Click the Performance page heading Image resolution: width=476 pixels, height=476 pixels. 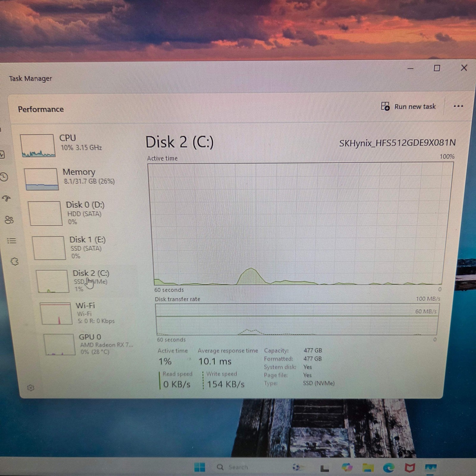(x=41, y=109)
